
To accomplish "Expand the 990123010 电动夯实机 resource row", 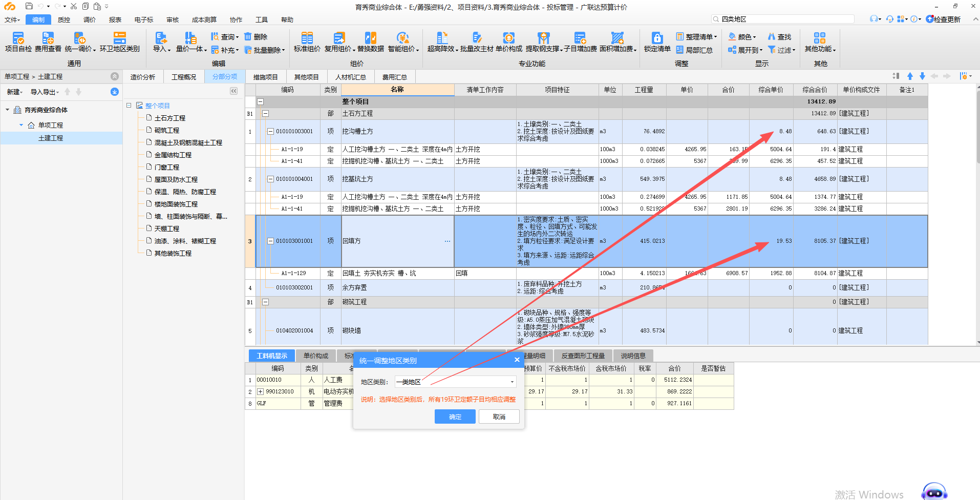I will (x=260, y=391).
